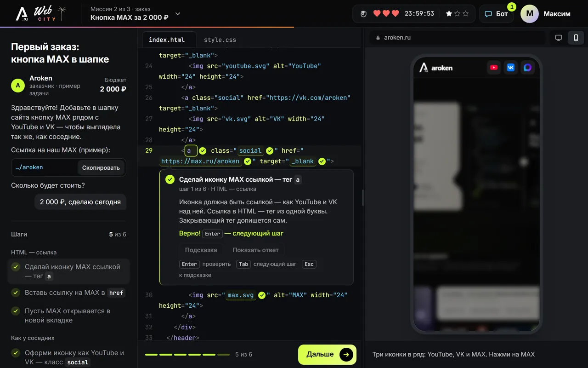Click the third empty star rating

point(466,14)
